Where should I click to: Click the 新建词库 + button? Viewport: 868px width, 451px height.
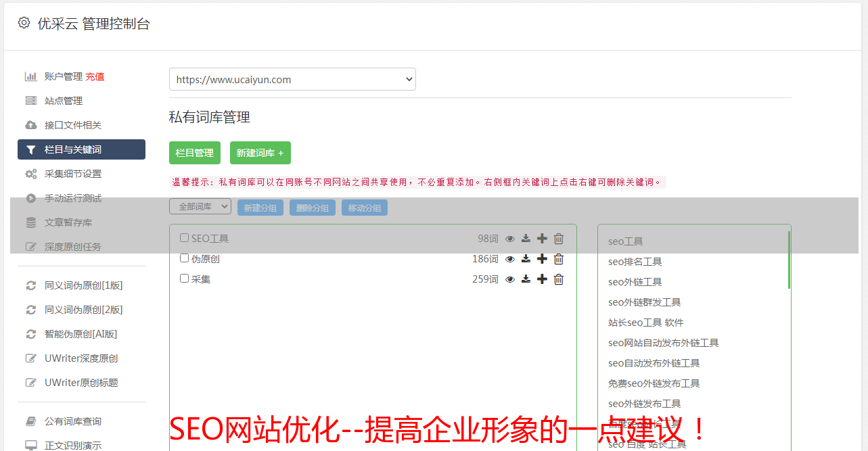pos(260,153)
